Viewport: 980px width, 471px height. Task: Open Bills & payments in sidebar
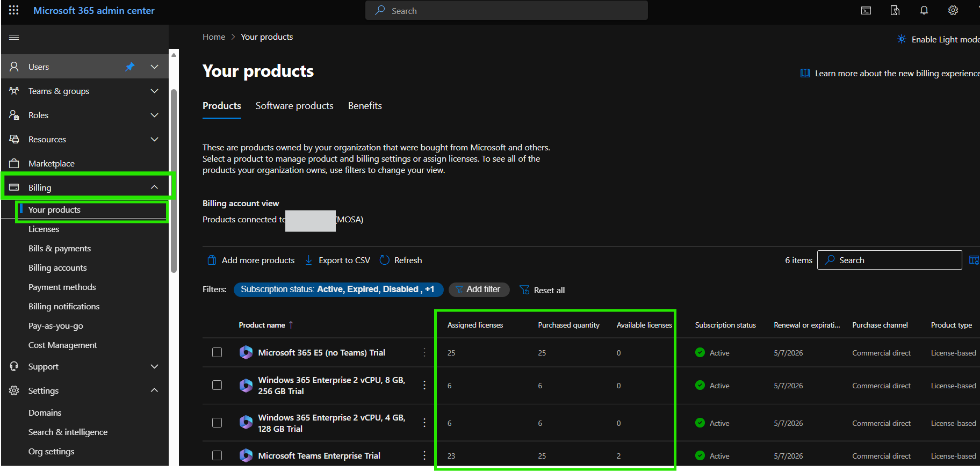[x=60, y=248]
